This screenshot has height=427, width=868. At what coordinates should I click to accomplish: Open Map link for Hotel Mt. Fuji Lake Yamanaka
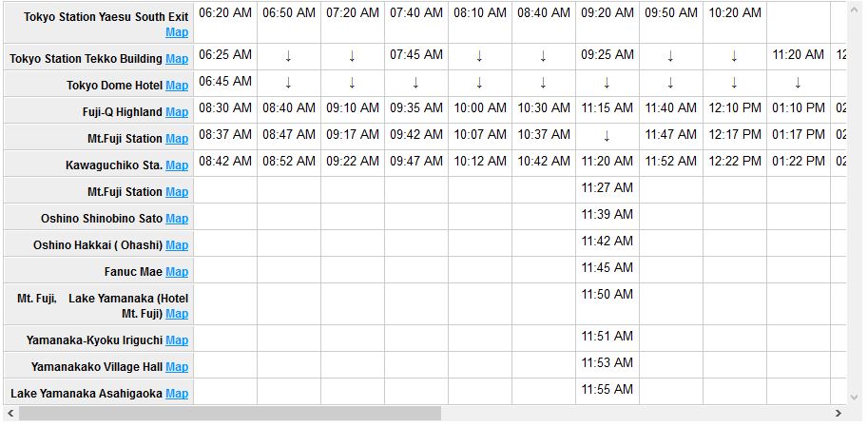point(177,314)
